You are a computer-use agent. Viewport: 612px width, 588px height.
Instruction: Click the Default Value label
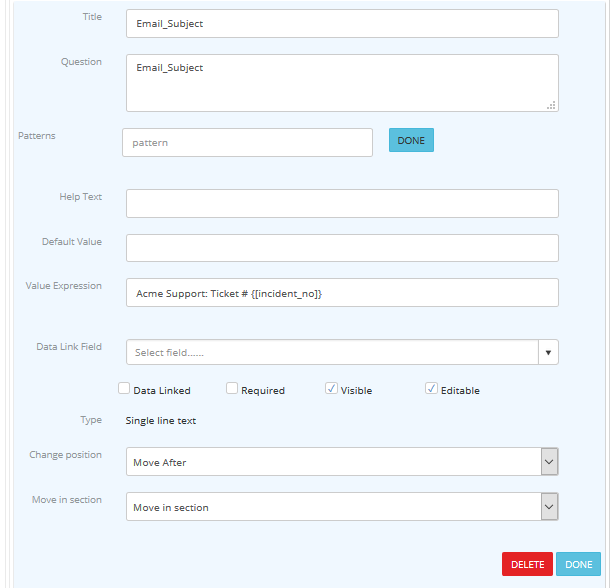tap(72, 242)
